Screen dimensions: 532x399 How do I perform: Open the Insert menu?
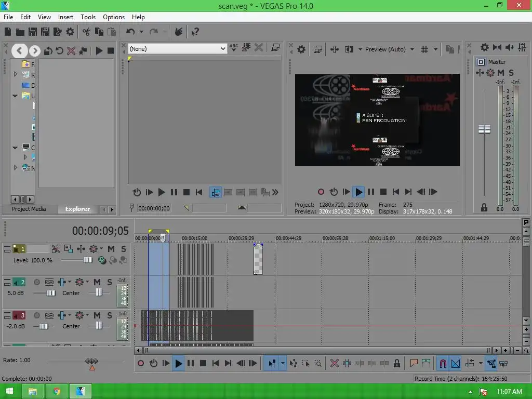click(x=65, y=17)
